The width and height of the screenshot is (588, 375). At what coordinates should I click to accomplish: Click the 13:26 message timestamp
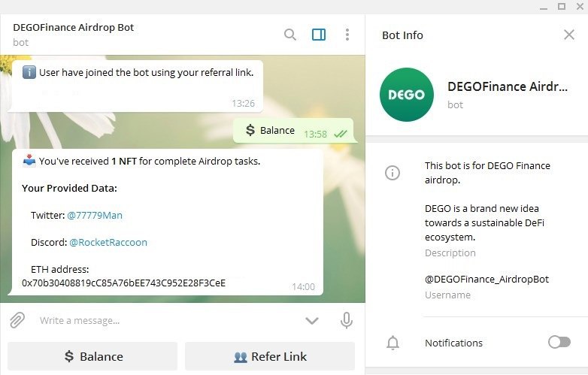(243, 104)
